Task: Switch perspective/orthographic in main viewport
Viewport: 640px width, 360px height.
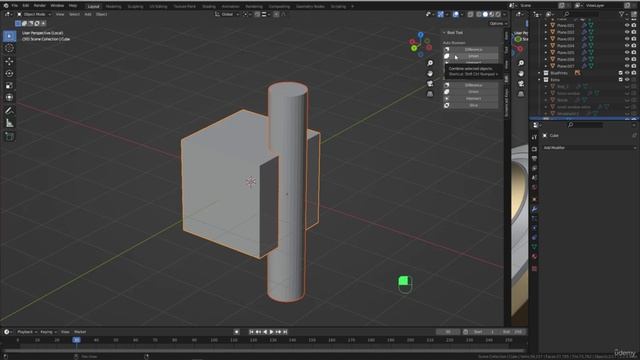Action: click(430, 94)
